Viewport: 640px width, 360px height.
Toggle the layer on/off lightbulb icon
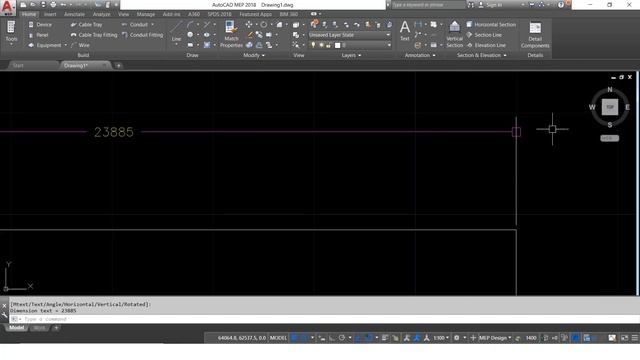coord(313,45)
